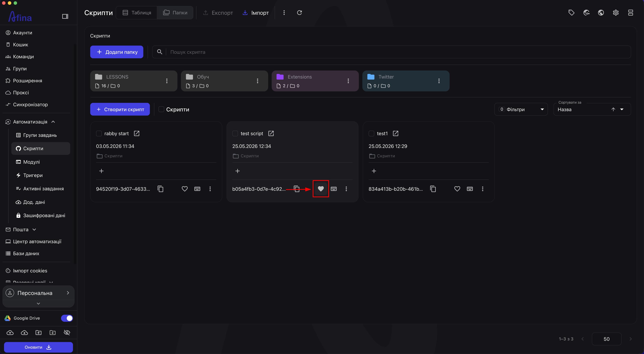
Task: Collapse the sidebar panel icon
Action: click(x=65, y=16)
